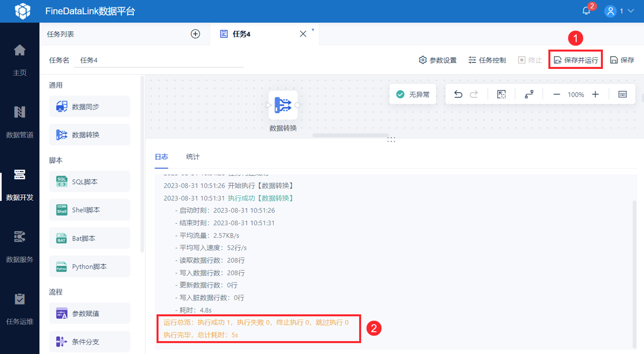The height and width of the screenshot is (354, 644).
Task: Select the 任务4 tab
Action: pos(241,34)
